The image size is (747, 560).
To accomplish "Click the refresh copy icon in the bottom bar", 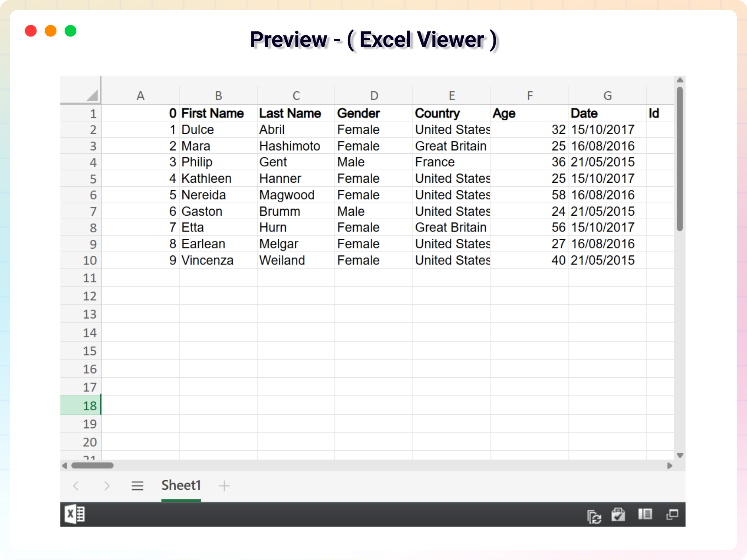I will (594, 516).
